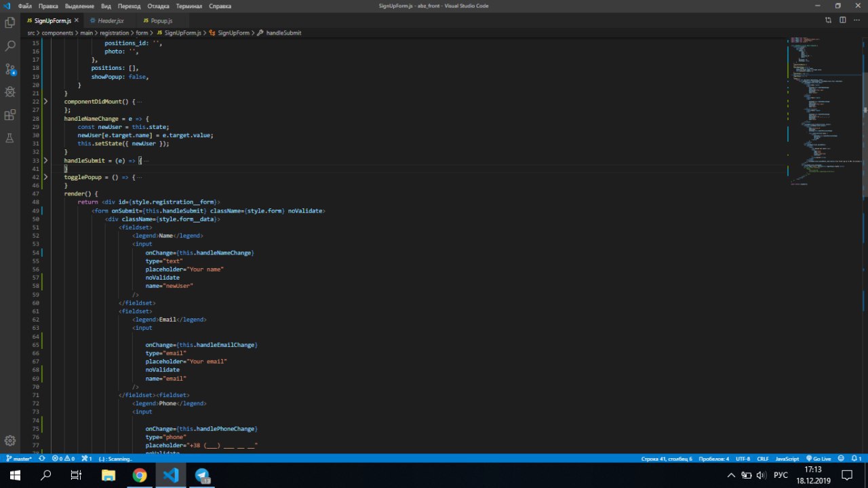Click the Строка 41 cursor position indicator
This screenshot has width=868, height=488.
pos(667,459)
